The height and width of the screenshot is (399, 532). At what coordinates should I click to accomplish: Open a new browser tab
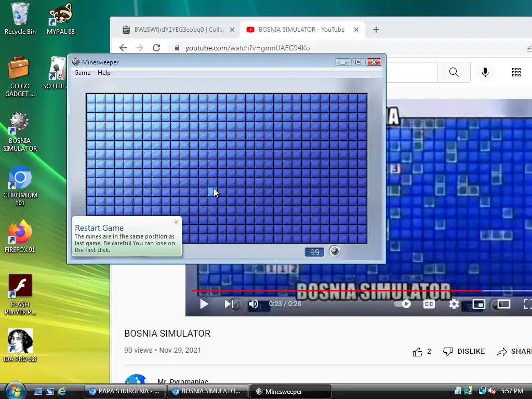(x=376, y=30)
